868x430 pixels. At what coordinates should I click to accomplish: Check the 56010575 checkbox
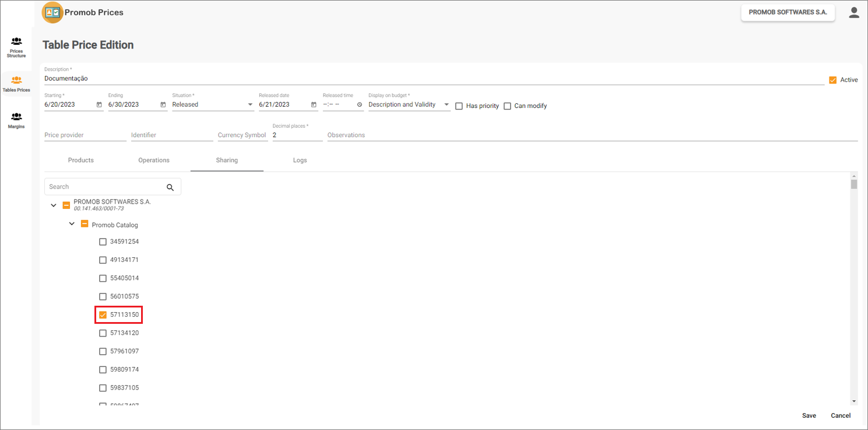(103, 296)
